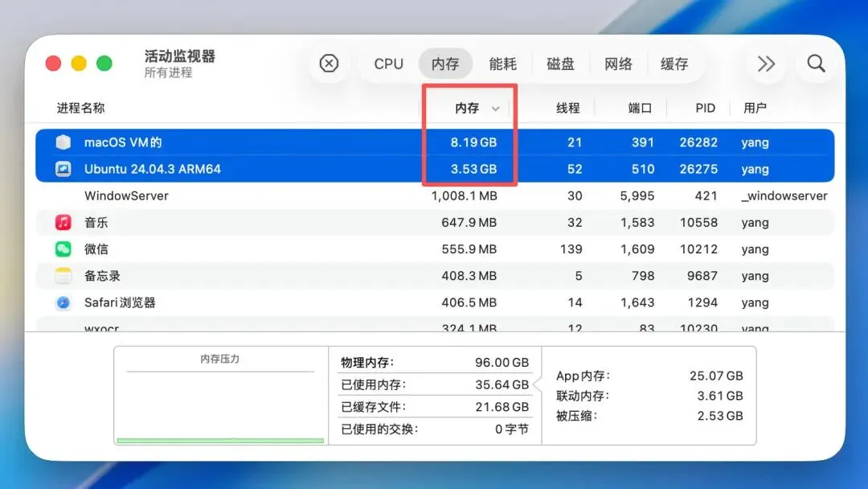Viewport: 868px width, 489px height.
Task: Click the stop process X icon
Action: click(329, 64)
